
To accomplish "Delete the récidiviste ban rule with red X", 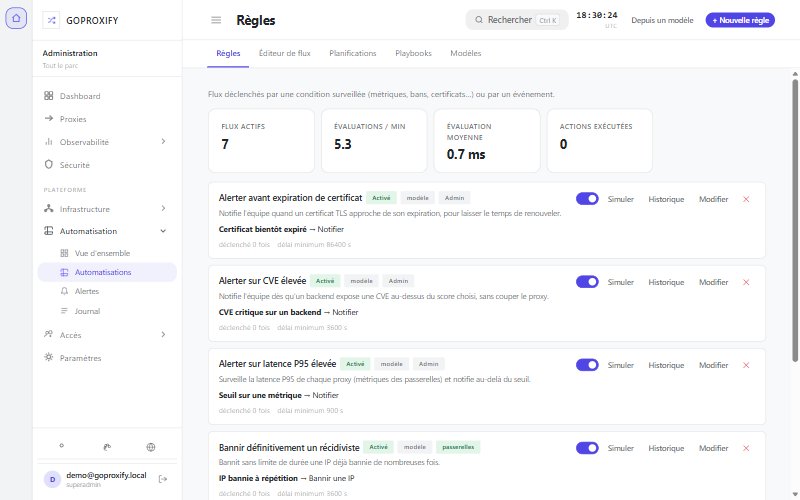I will point(746,448).
